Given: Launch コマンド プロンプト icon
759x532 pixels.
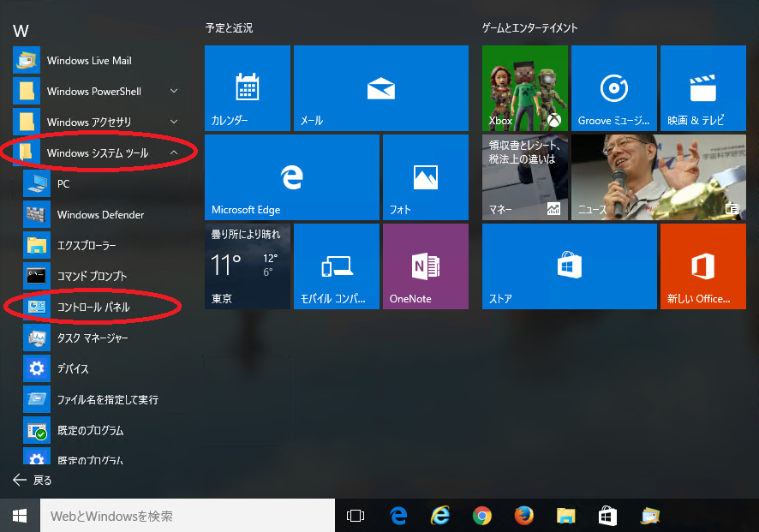Looking at the screenshot, I should pyautogui.click(x=37, y=276).
